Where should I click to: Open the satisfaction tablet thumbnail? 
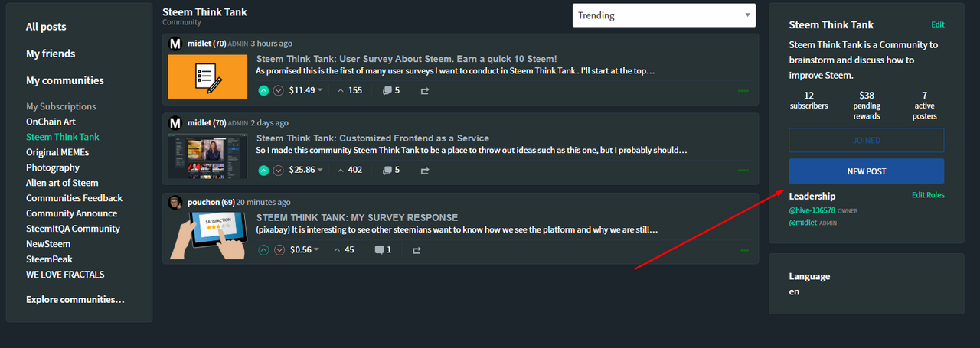207,236
